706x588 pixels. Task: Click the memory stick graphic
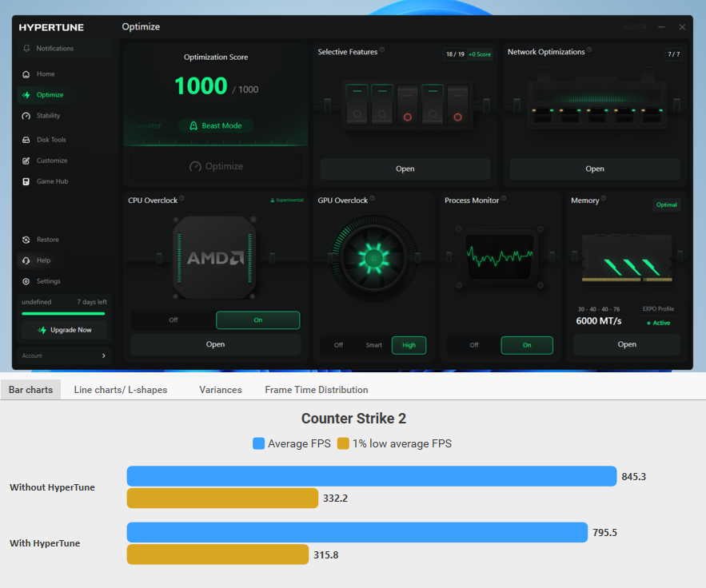pos(627,258)
